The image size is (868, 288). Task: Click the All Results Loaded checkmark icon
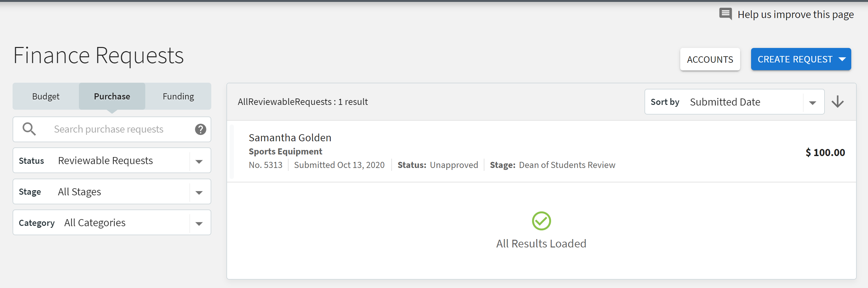coord(541,221)
